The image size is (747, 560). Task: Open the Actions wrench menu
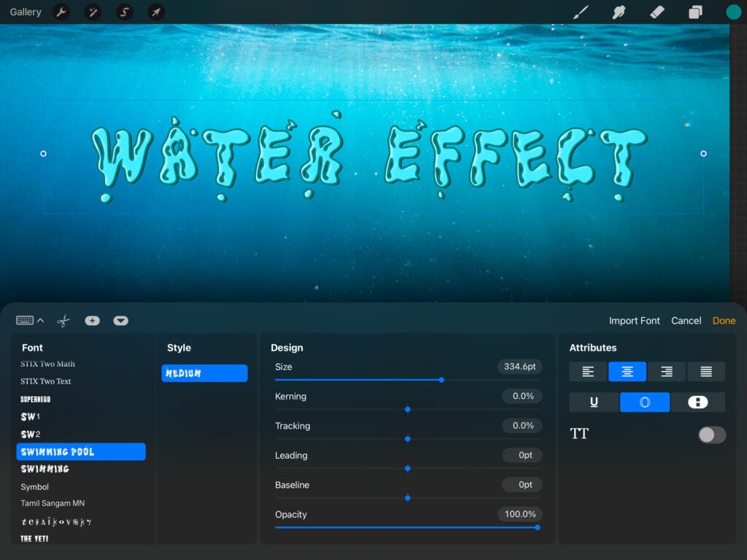[62, 12]
